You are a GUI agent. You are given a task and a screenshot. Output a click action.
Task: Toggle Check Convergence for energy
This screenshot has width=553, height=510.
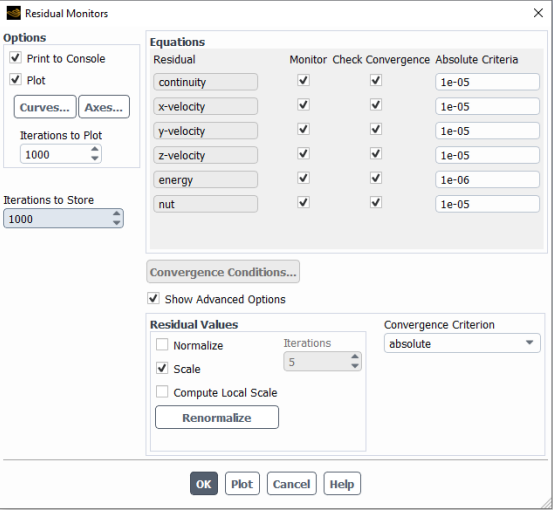point(376,178)
